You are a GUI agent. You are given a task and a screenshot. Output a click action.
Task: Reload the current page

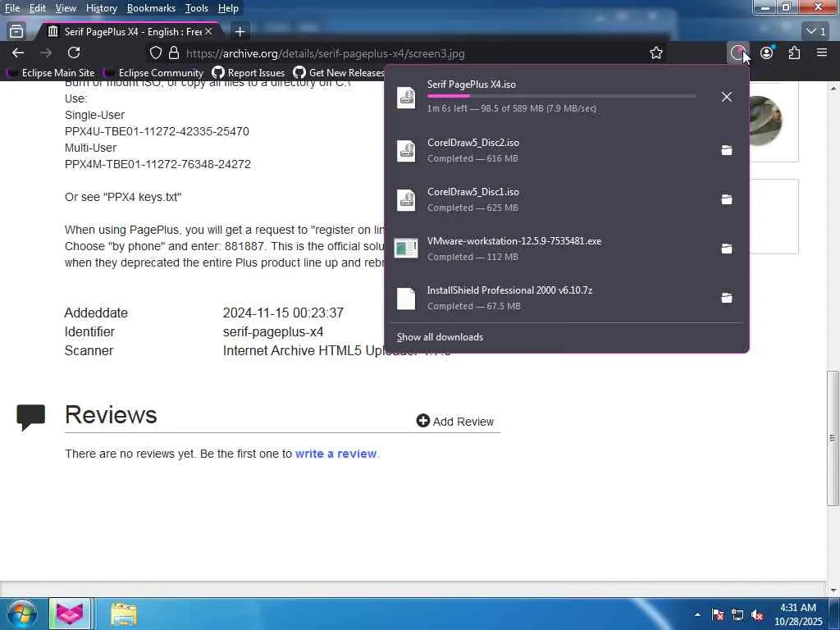coord(74,52)
